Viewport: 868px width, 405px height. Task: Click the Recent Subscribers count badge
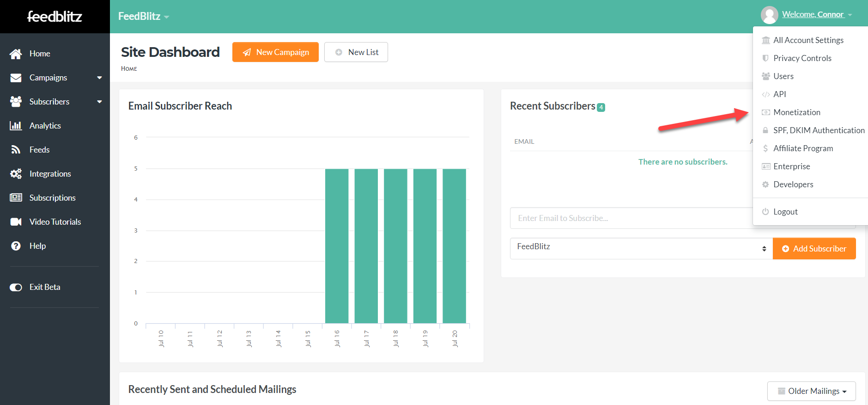tap(601, 107)
